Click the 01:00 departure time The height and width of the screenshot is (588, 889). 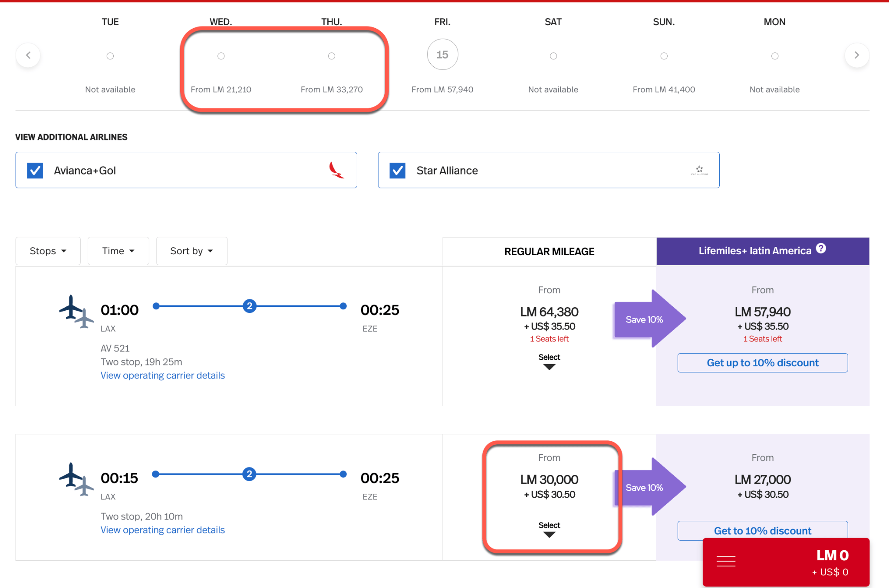[x=120, y=310]
